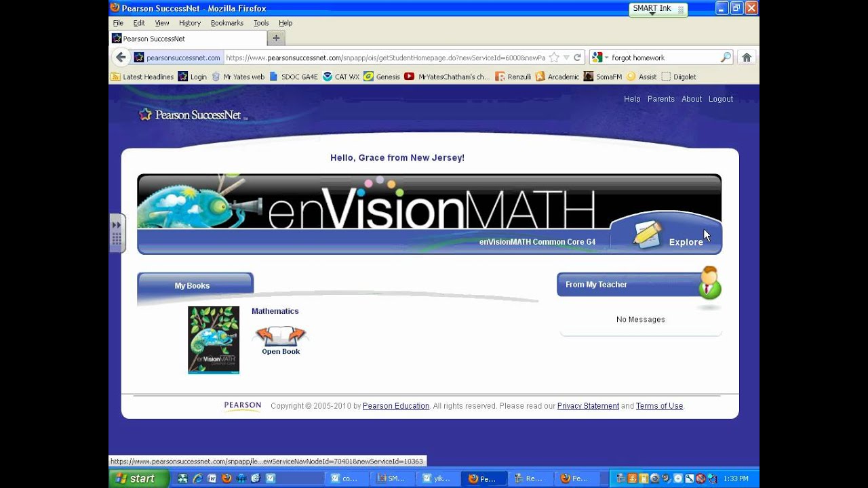Open the Bookmarks menu
The width and height of the screenshot is (868, 488).
(227, 23)
